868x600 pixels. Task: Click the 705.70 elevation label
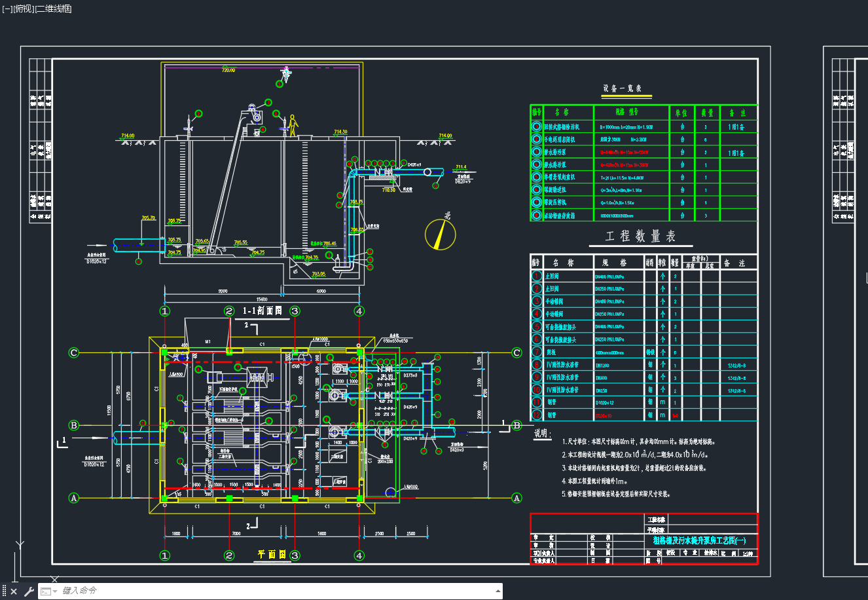click(x=149, y=217)
